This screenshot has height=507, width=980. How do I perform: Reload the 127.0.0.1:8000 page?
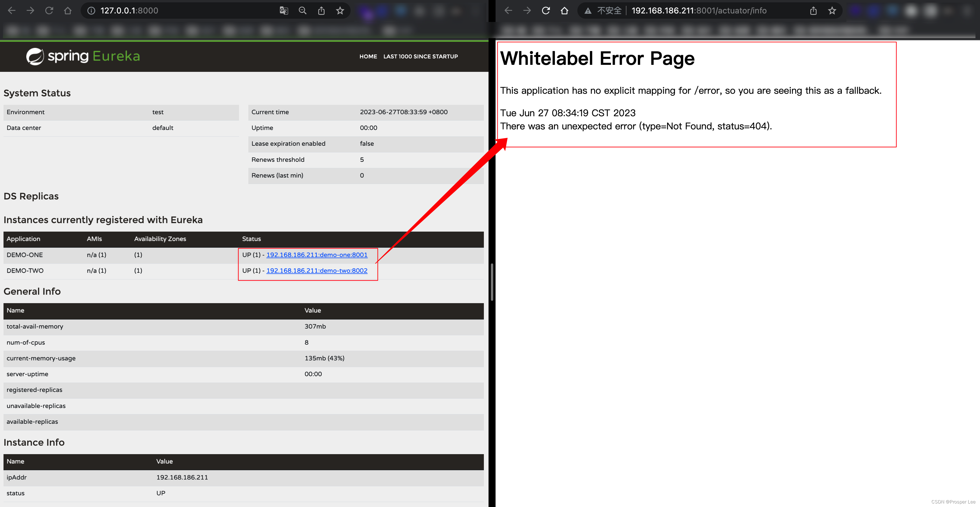tap(49, 11)
